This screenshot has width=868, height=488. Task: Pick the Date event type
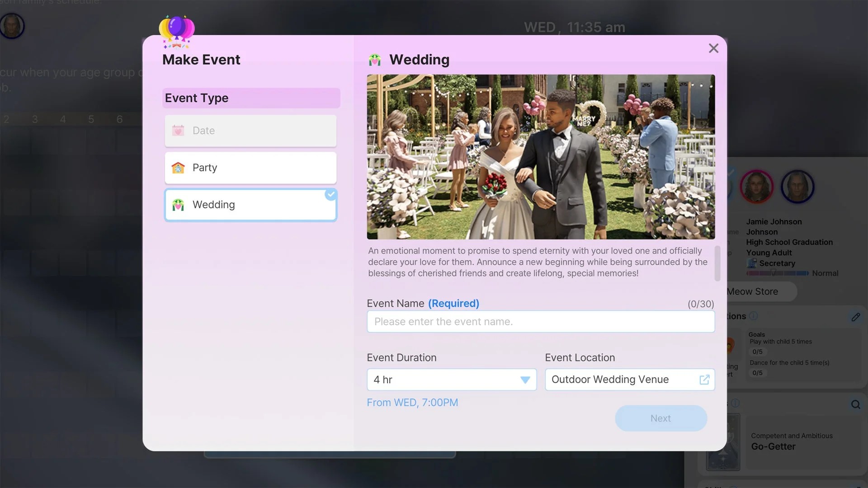(250, 131)
